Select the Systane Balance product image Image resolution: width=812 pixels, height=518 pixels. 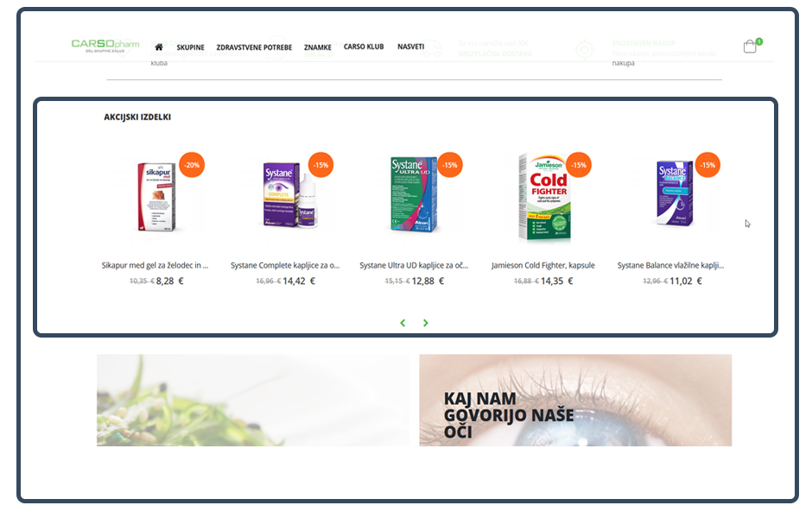[x=675, y=193]
